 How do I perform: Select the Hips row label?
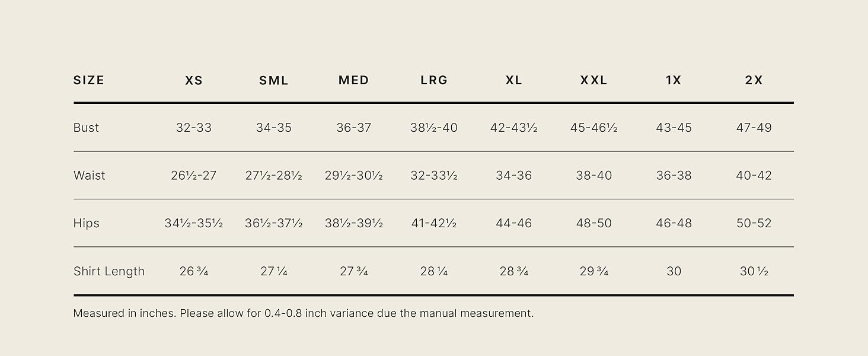[87, 223]
